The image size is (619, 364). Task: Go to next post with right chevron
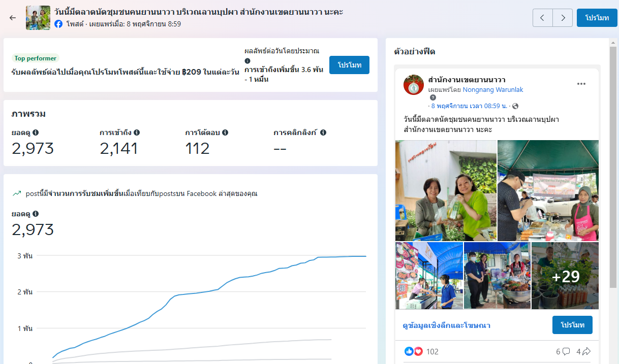coord(563,18)
